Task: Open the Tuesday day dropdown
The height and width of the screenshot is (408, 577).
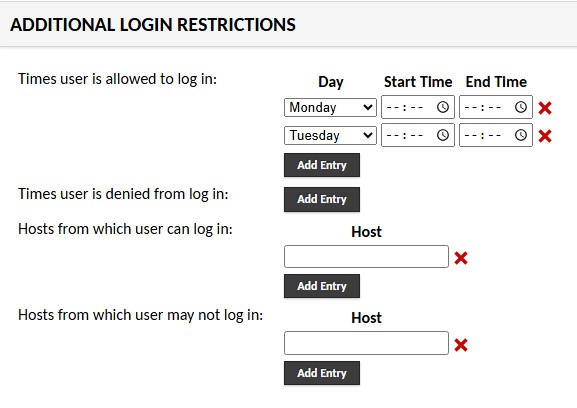Action: pos(330,135)
